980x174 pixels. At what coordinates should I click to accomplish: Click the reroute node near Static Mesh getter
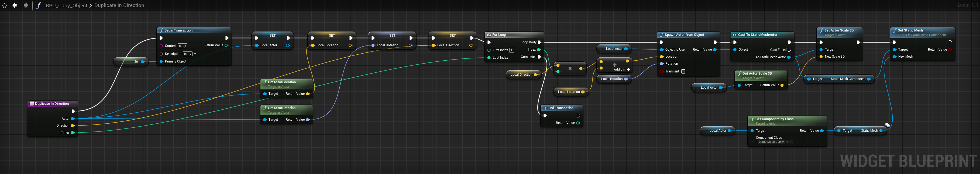[887, 125]
